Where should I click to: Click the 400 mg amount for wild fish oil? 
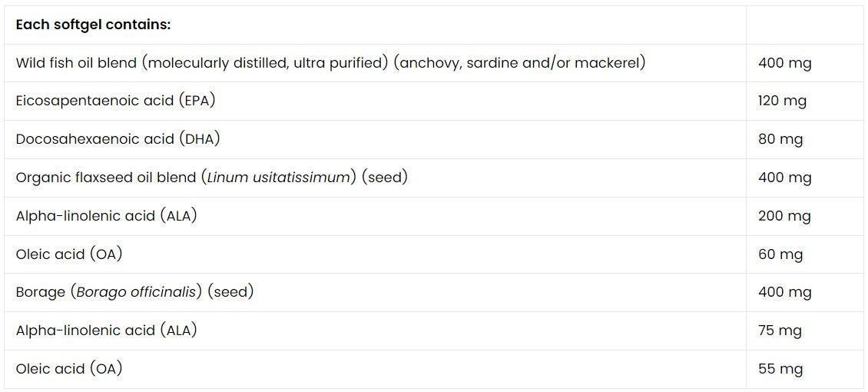[784, 63]
